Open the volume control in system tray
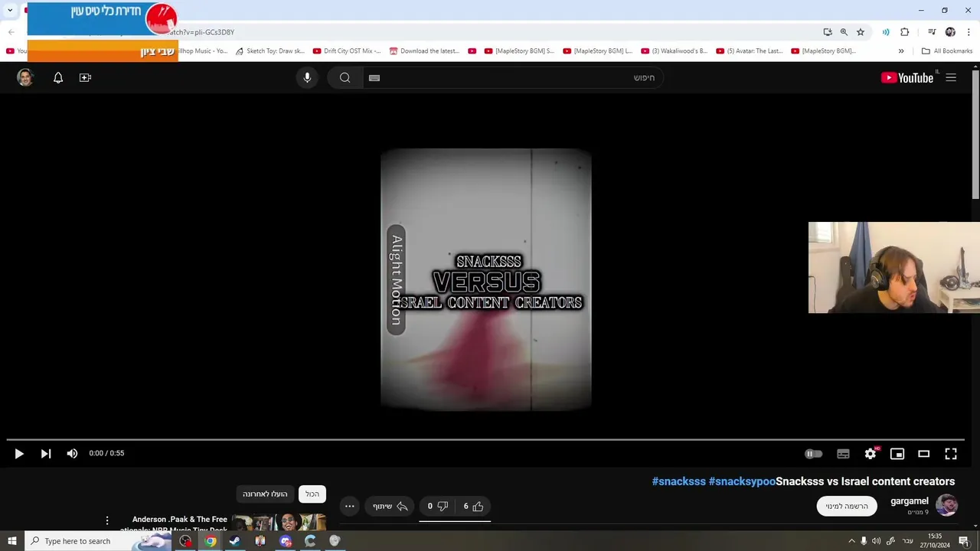This screenshot has height=551, width=980. [x=876, y=541]
